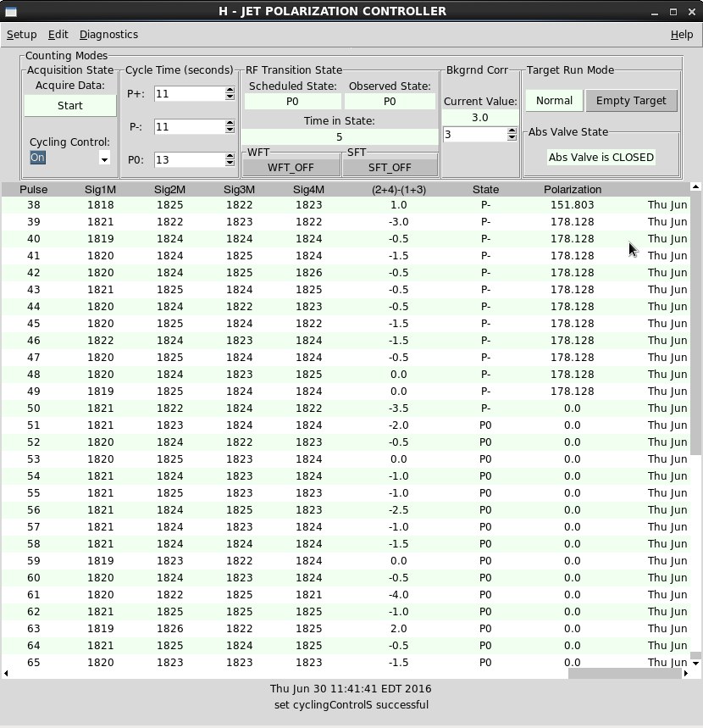Click Sig1M 1822 in pulse 46 row
The width and height of the screenshot is (703, 728).
coord(100,341)
